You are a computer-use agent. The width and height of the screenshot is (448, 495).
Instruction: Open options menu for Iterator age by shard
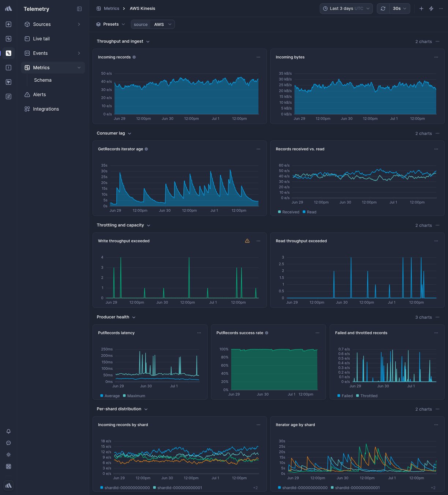tap(436, 425)
